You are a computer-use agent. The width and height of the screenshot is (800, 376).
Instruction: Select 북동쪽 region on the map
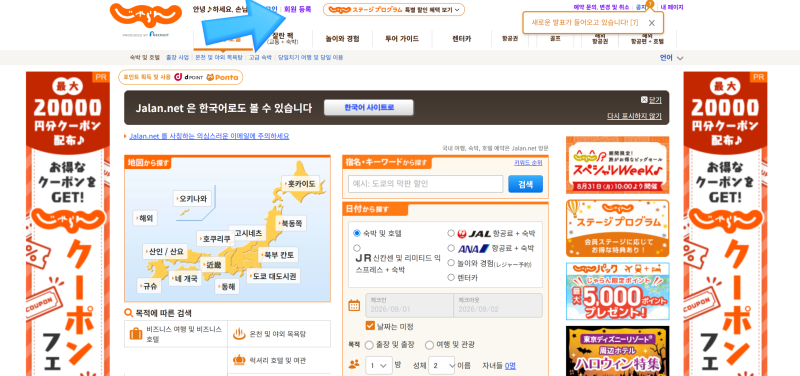pyautogui.click(x=291, y=223)
